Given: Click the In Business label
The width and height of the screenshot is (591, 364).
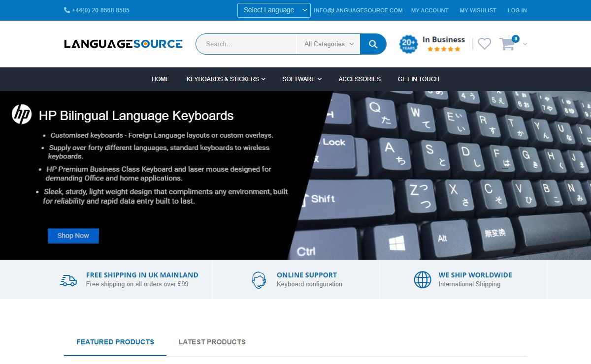Looking at the screenshot, I should pyautogui.click(x=444, y=40).
